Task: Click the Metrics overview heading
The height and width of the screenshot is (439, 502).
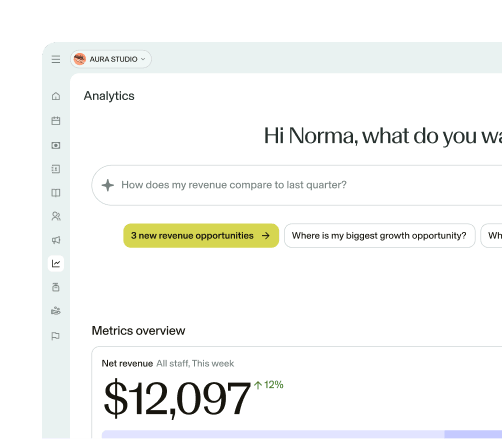Action: pyautogui.click(x=138, y=331)
